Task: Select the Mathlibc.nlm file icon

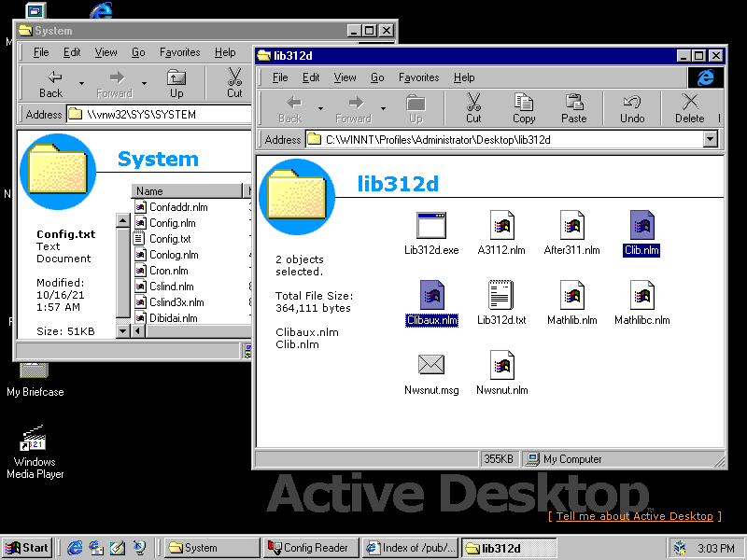Action: point(641,295)
